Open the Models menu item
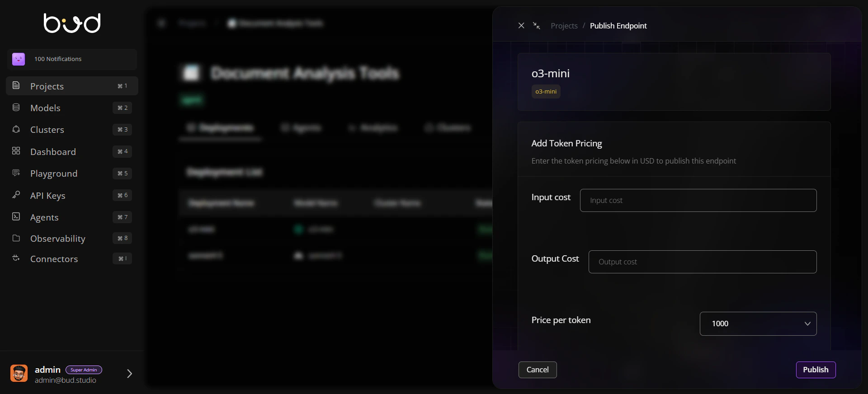The width and height of the screenshot is (868, 394). click(72, 108)
